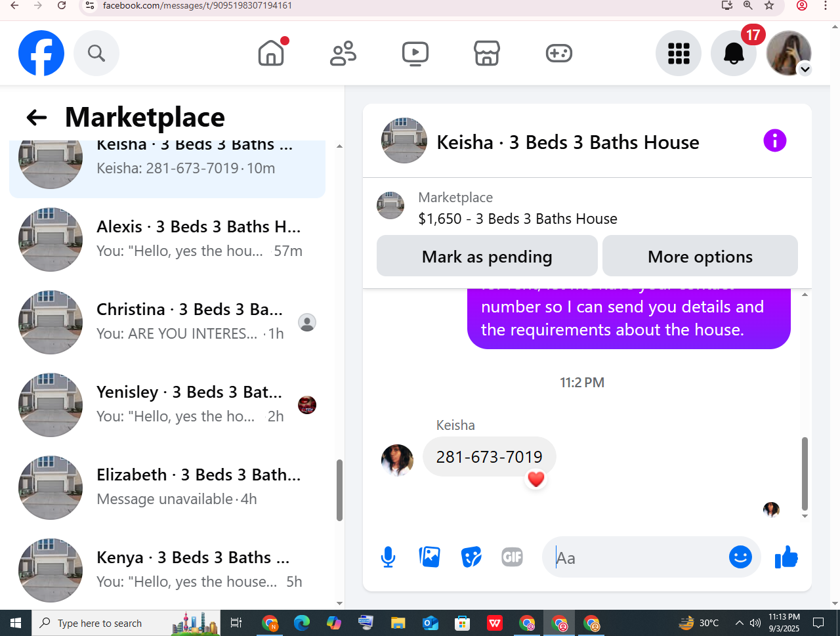Open the Chrome three-dot menu
840x636 pixels.
coord(826,5)
